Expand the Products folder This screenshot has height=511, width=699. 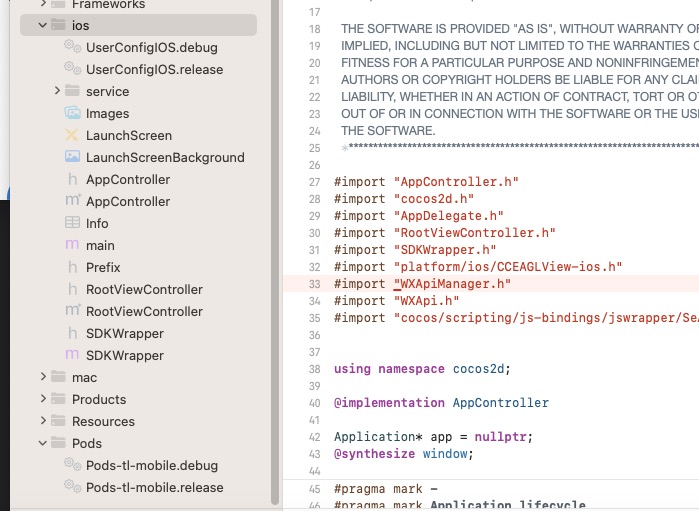coord(42,399)
